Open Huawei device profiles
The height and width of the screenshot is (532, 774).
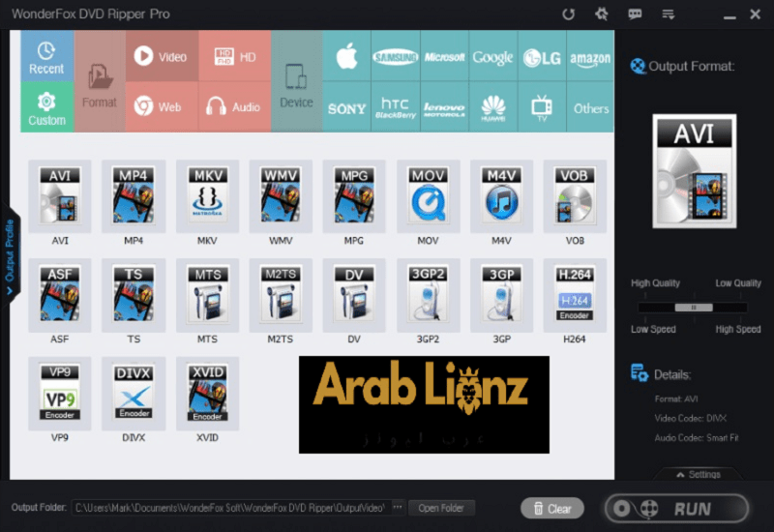(493, 107)
